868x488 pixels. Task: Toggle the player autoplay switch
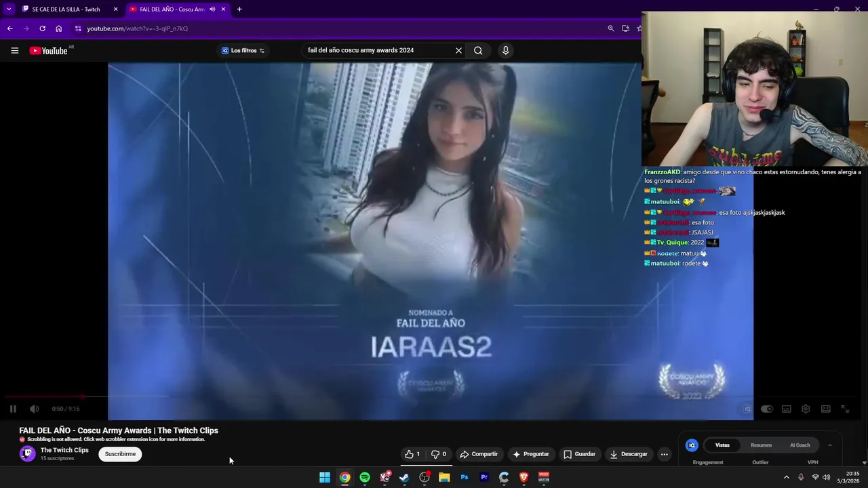(766, 409)
